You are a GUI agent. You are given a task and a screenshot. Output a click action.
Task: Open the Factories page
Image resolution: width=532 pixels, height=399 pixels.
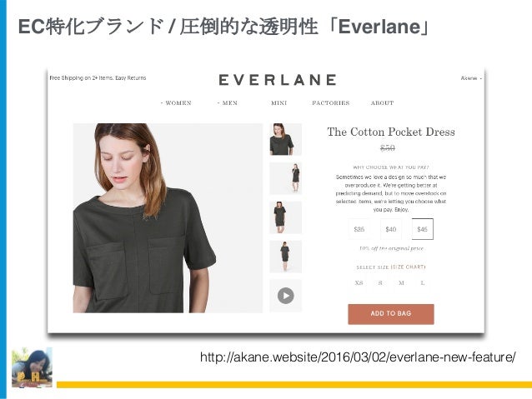[331, 102]
